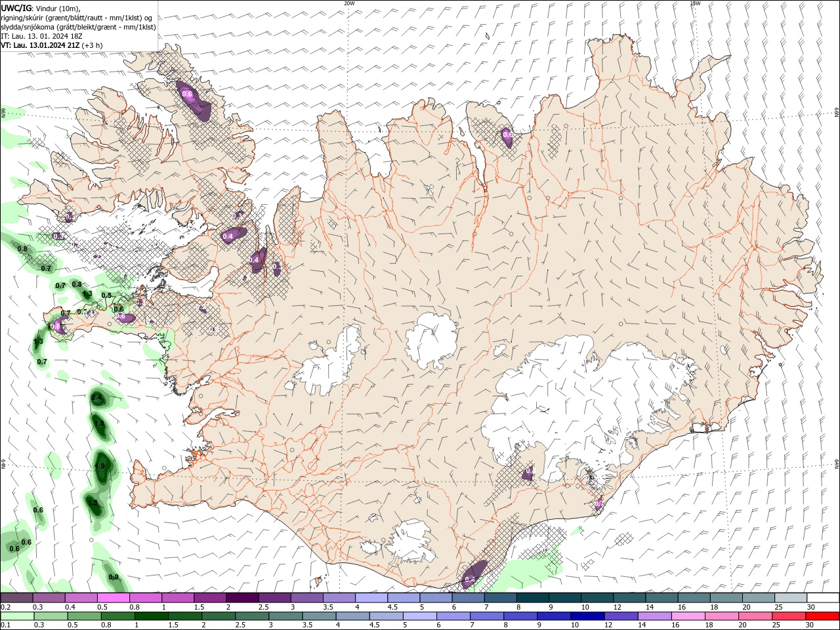The height and width of the screenshot is (630, 840).
Task: Click the rain legend swatch between 7 and 8
Action: [x=487, y=616]
